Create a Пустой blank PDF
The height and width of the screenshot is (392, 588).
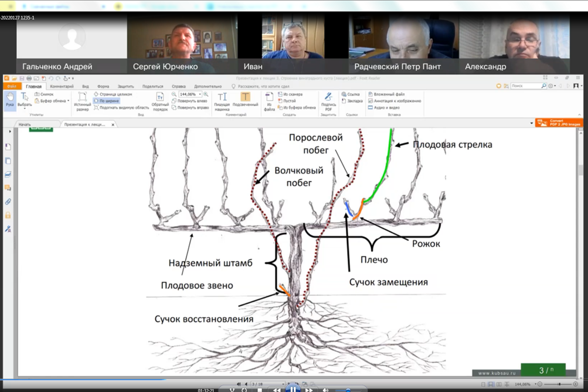click(x=286, y=101)
